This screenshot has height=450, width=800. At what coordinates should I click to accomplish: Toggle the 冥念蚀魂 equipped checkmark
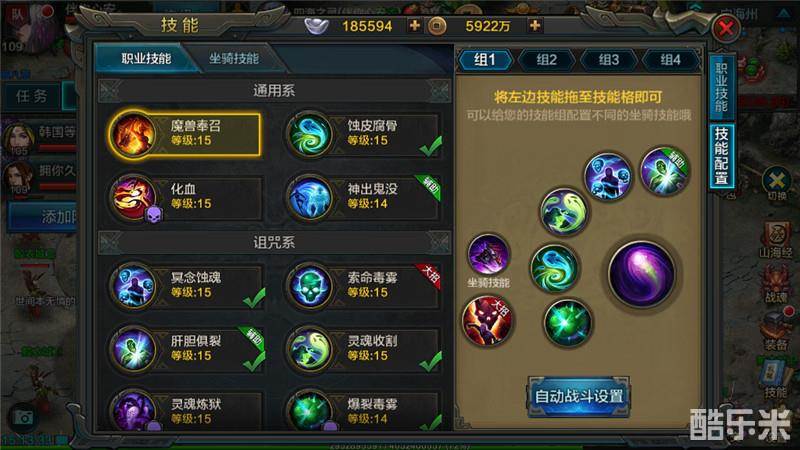(254, 298)
